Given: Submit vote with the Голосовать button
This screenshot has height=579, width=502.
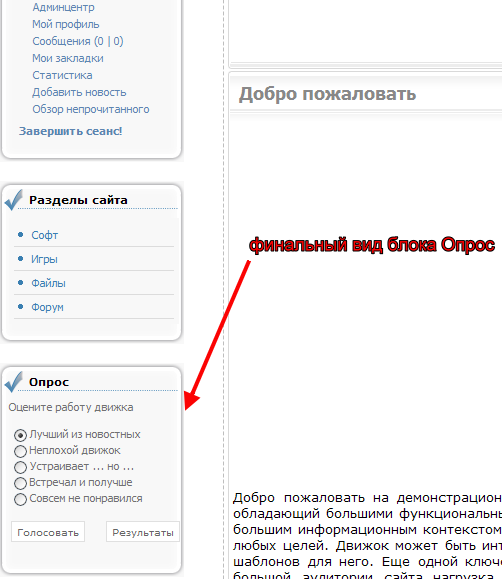Looking at the screenshot, I should coord(48,532).
